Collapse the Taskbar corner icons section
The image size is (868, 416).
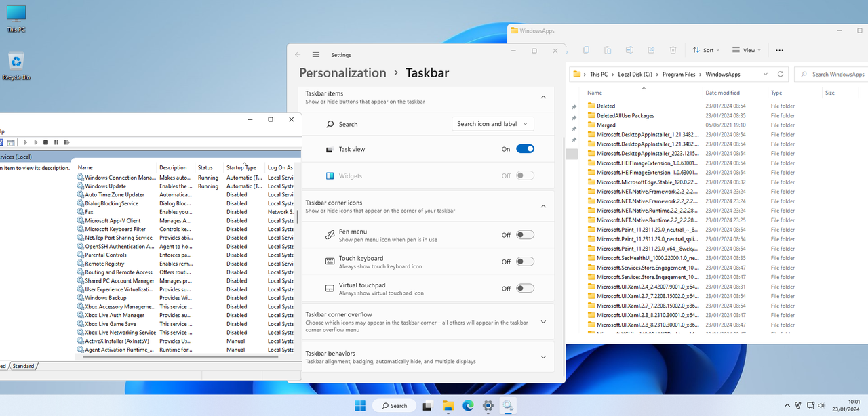tap(543, 207)
